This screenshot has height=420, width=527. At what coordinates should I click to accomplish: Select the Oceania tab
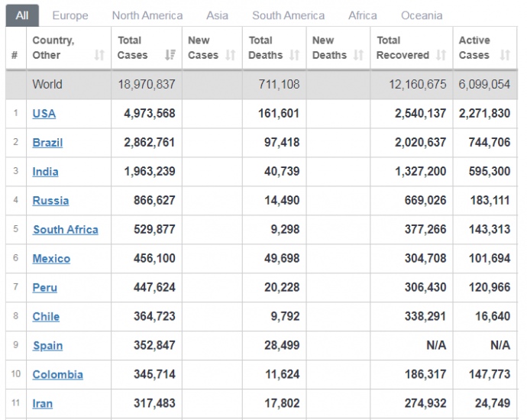[x=421, y=15]
